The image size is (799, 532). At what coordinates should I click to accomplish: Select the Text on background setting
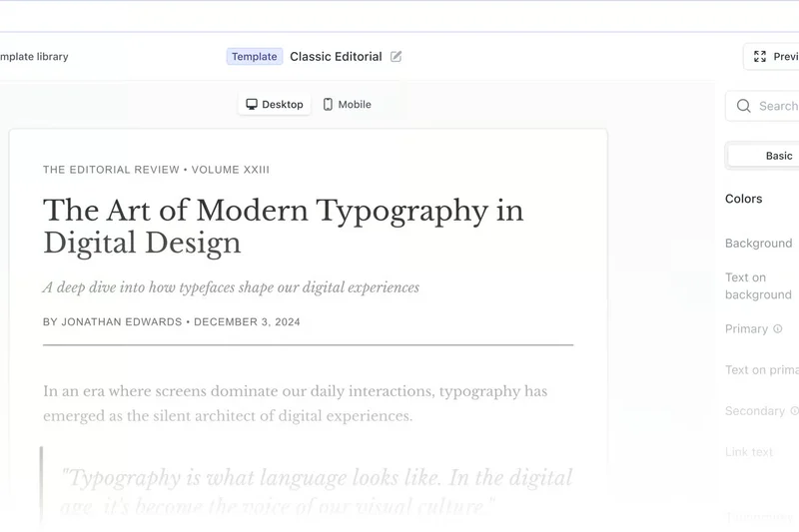(758, 286)
